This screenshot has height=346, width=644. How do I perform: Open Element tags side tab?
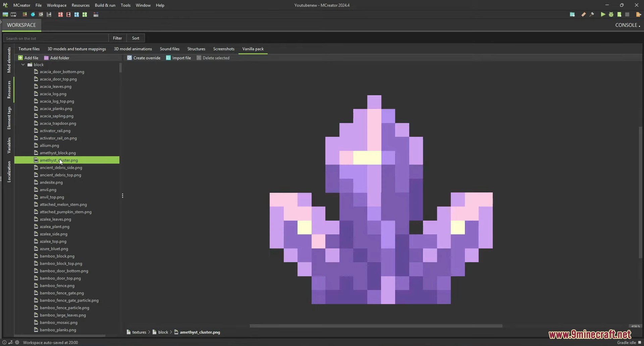click(x=9, y=118)
